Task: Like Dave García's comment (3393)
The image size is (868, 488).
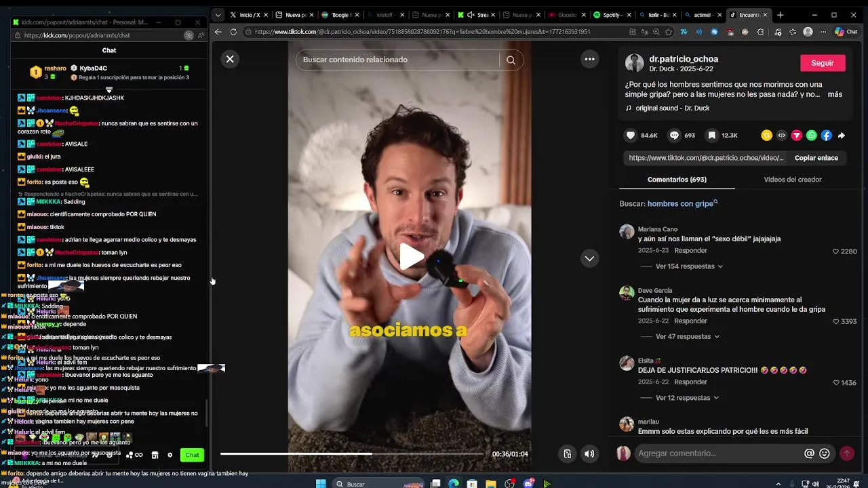Action: click(836, 321)
